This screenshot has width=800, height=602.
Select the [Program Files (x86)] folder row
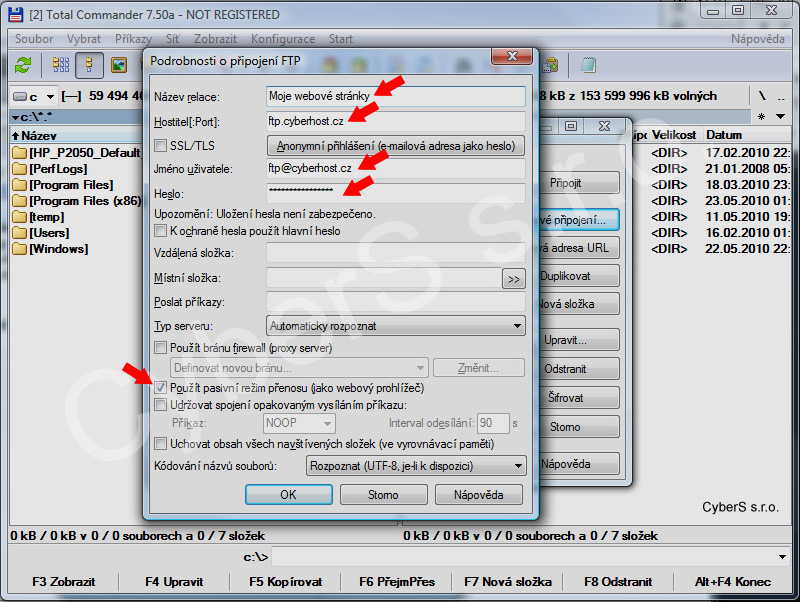coord(77,200)
